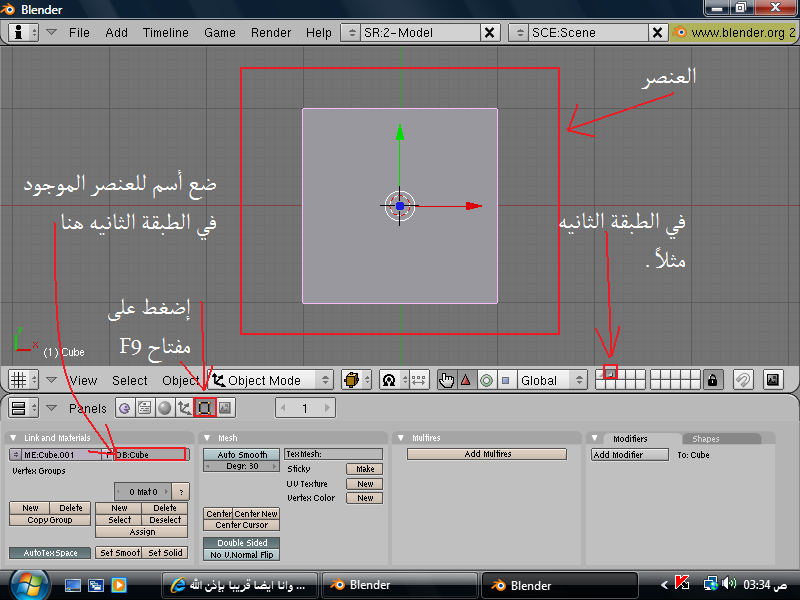Open the Render menu
Screen dimensions: 800x600
[270, 33]
